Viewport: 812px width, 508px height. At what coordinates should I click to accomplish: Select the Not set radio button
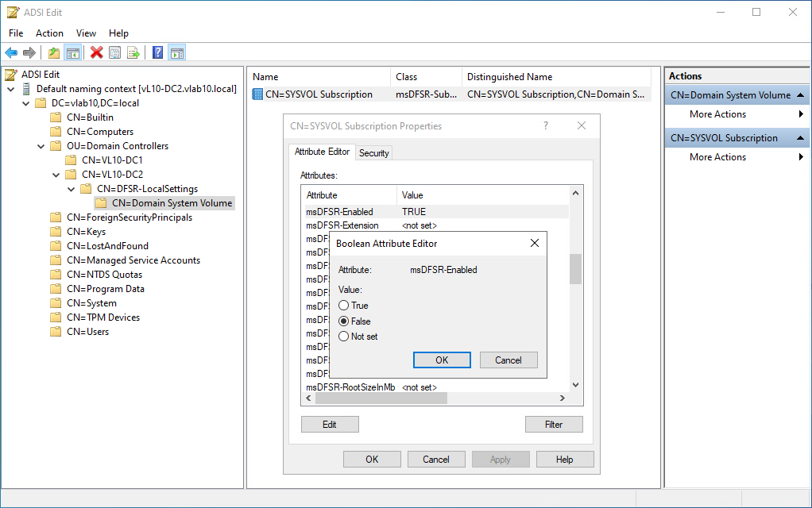coord(343,337)
